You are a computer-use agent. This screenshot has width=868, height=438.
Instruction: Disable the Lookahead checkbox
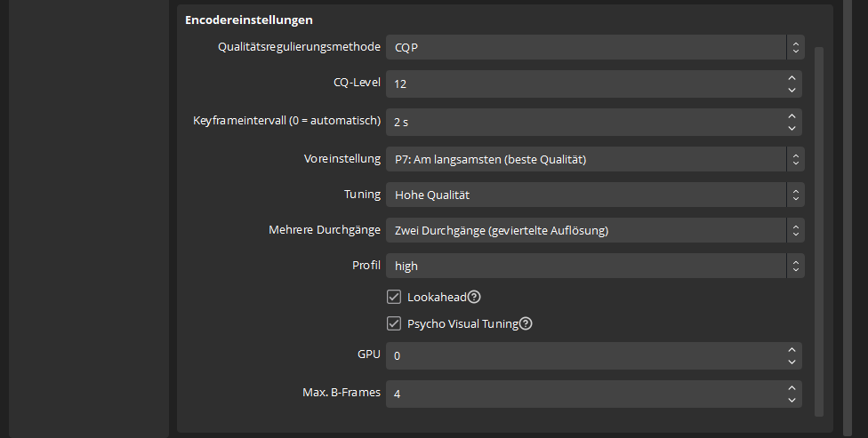coord(395,297)
